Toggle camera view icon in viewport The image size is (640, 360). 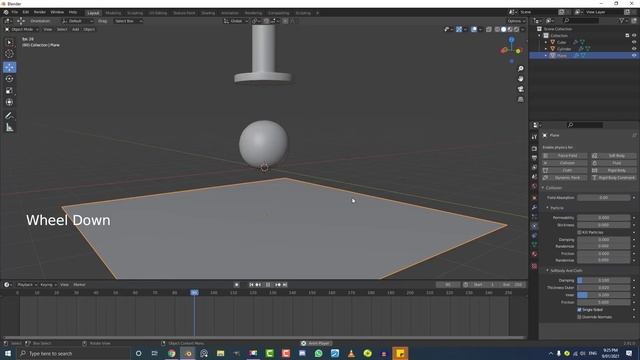tap(520, 89)
